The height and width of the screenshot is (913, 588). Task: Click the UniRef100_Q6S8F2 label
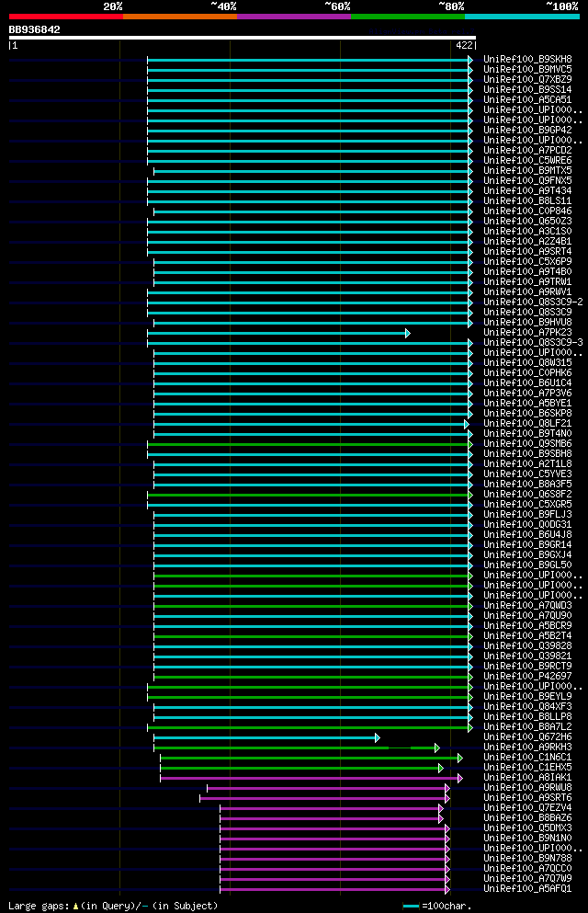tap(527, 495)
